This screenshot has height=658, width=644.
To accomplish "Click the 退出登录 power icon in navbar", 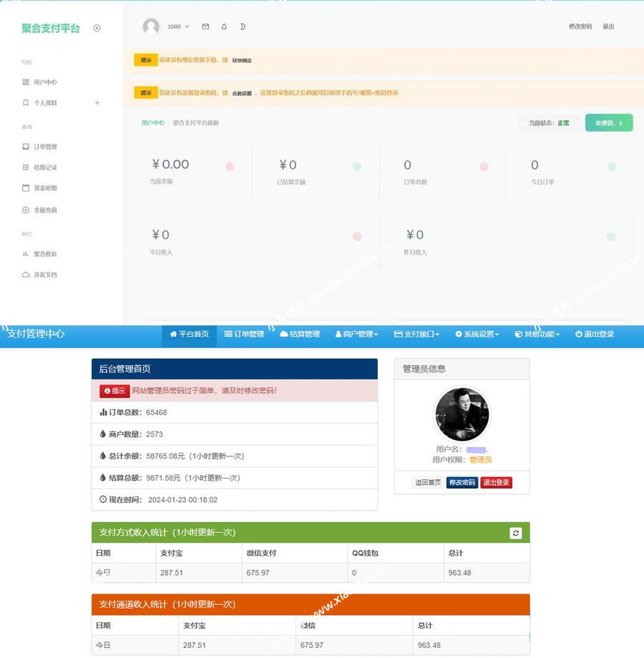I will [x=595, y=334].
